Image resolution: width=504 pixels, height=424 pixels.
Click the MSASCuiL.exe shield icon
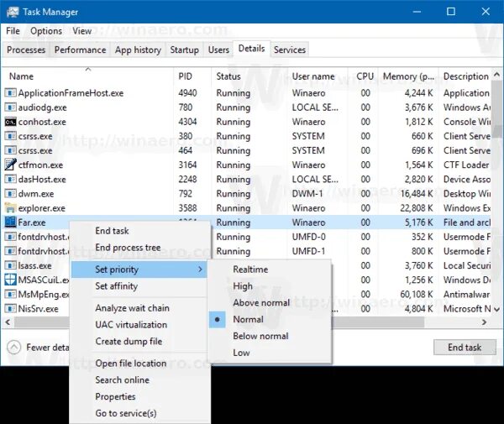10,280
